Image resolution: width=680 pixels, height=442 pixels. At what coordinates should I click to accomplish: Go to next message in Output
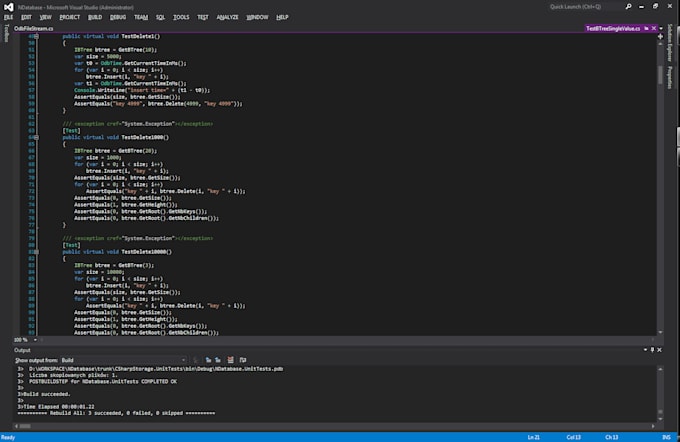[x=218, y=360]
